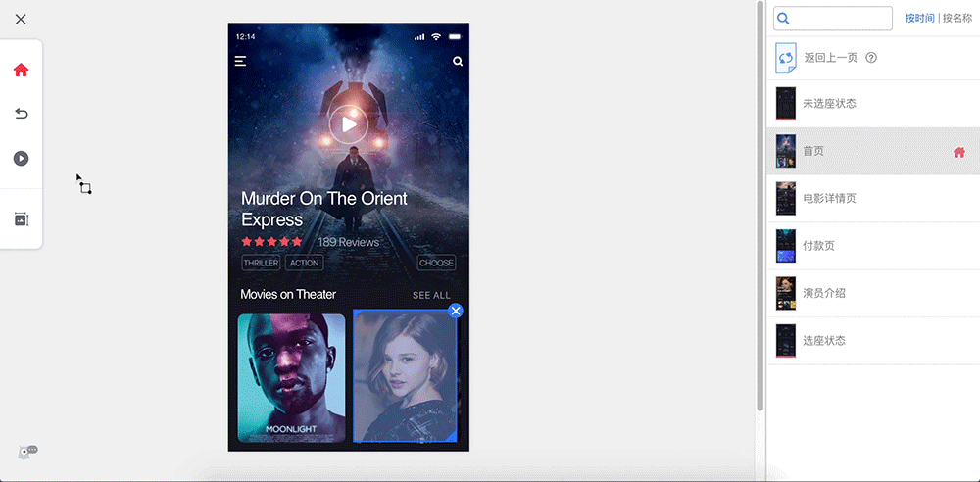Screen dimensions: 980x482
Task: Click the Murder On The Orient Express title
Action: click(323, 209)
